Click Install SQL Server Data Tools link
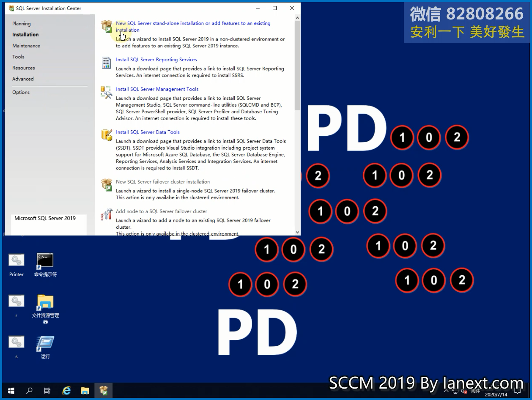This screenshot has height=400, width=532. (x=148, y=132)
